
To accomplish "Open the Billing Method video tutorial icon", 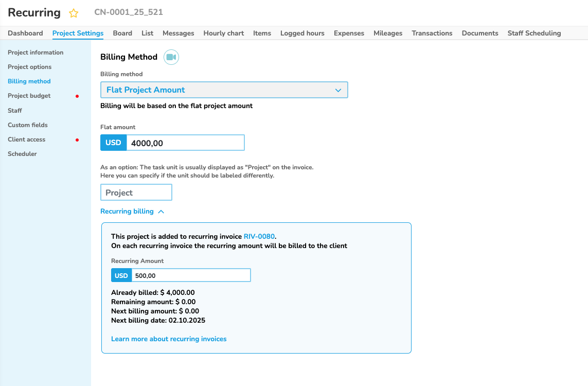I will pos(171,57).
